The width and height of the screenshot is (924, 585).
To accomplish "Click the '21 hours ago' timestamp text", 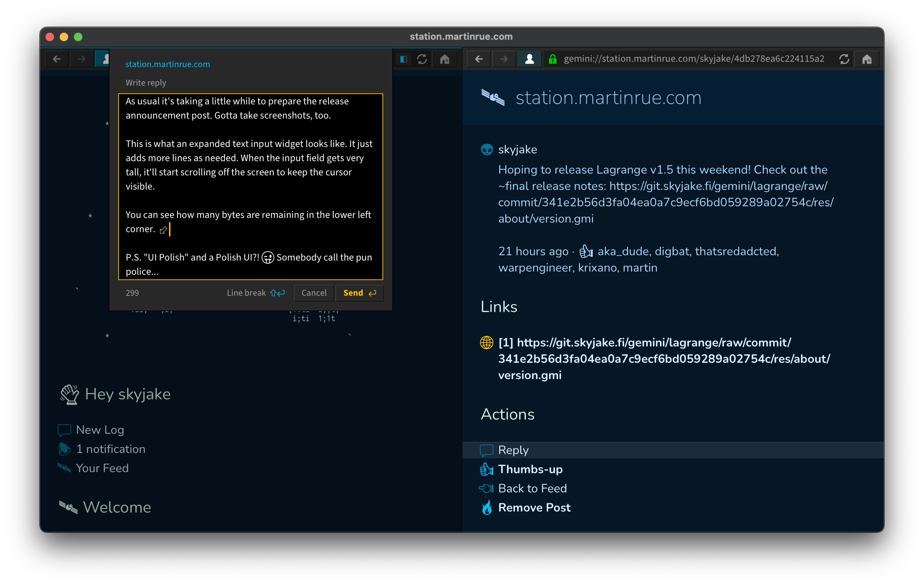I will [x=533, y=251].
